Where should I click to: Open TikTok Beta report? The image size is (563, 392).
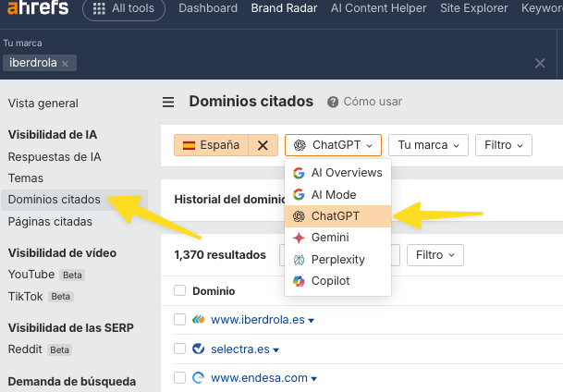[x=41, y=297]
